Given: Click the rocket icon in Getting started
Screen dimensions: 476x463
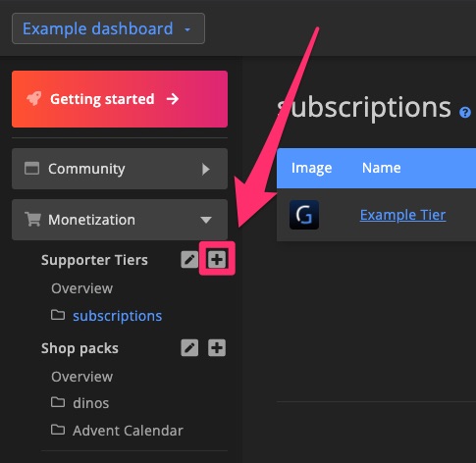Looking at the screenshot, I should (x=34, y=98).
